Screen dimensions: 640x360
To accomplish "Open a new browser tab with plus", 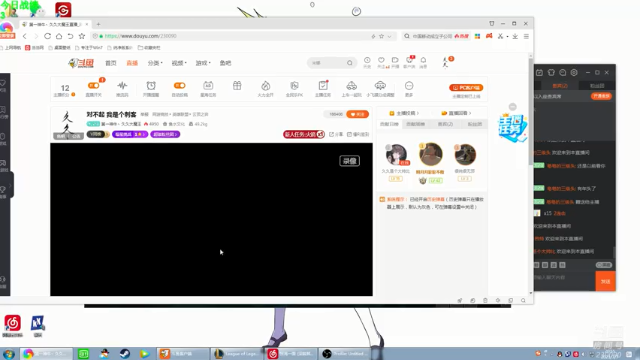I will click(x=98, y=24).
